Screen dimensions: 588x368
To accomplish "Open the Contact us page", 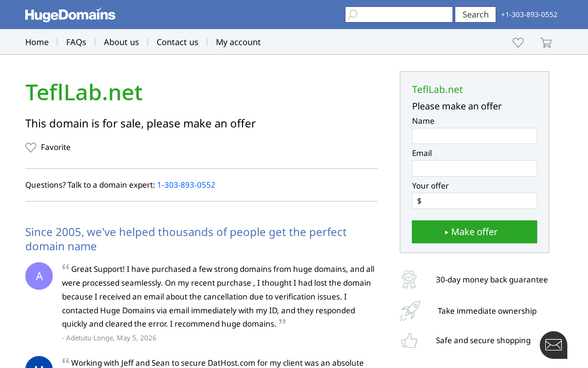I will pyautogui.click(x=177, y=42).
